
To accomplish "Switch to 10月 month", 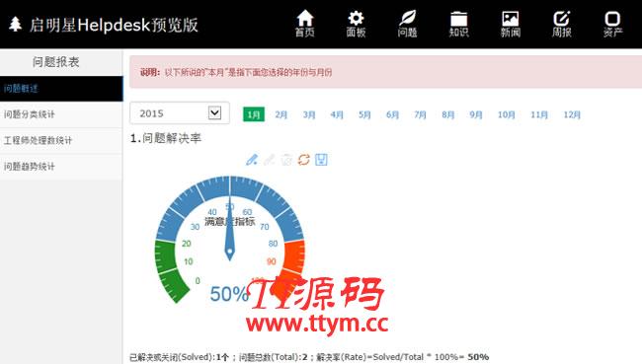I will coord(507,114).
